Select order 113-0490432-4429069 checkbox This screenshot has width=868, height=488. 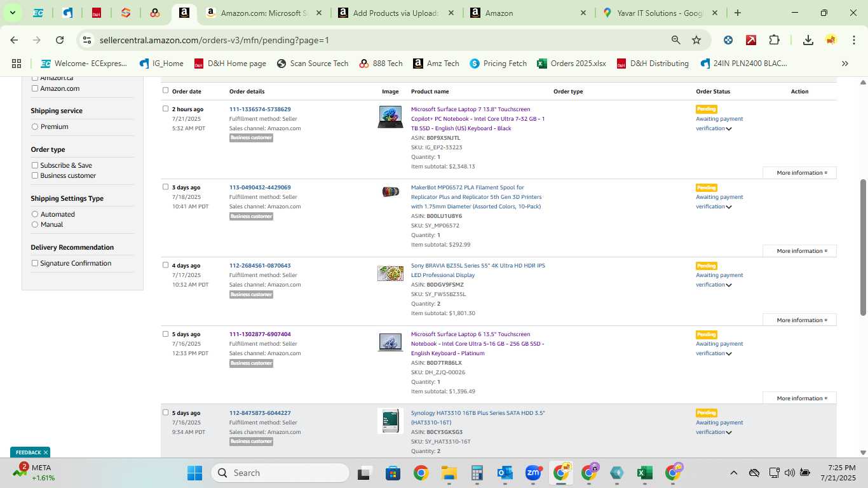166,187
